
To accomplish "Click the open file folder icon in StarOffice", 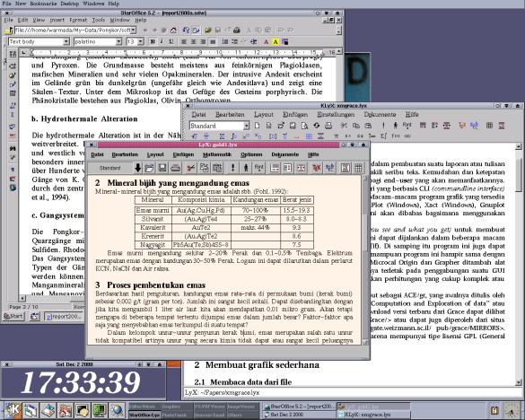I will [208, 31].
